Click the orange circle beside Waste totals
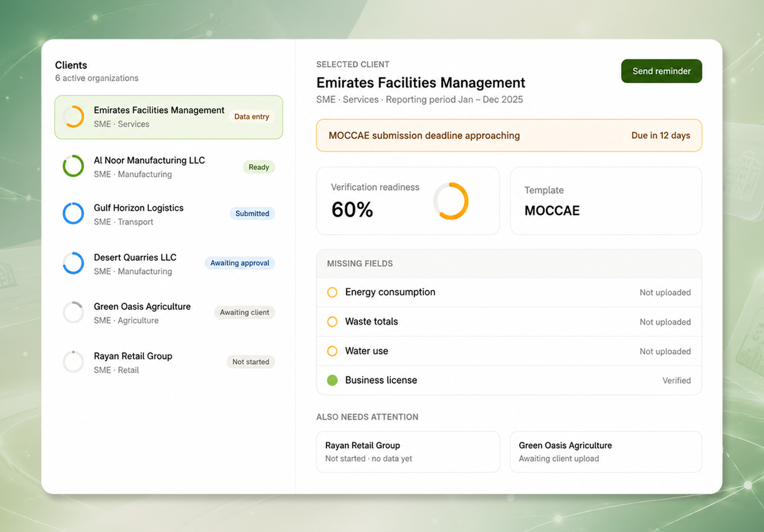The width and height of the screenshot is (764, 532). [332, 322]
